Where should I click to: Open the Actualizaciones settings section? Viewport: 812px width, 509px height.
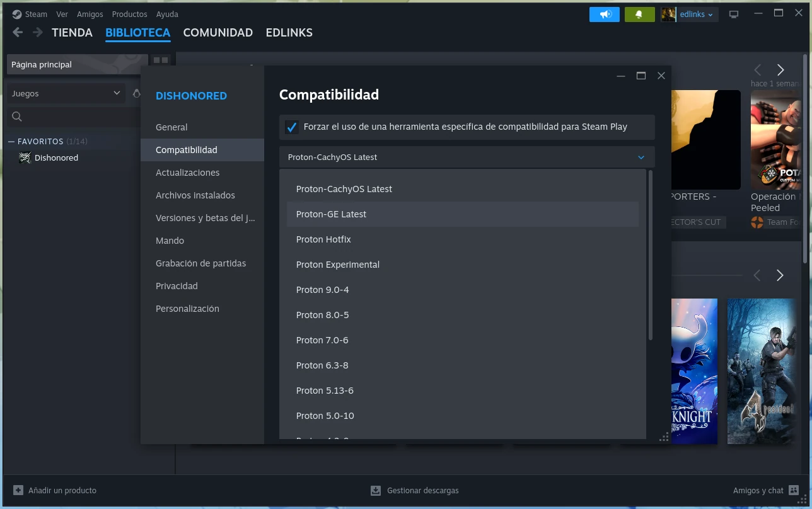[202, 173]
